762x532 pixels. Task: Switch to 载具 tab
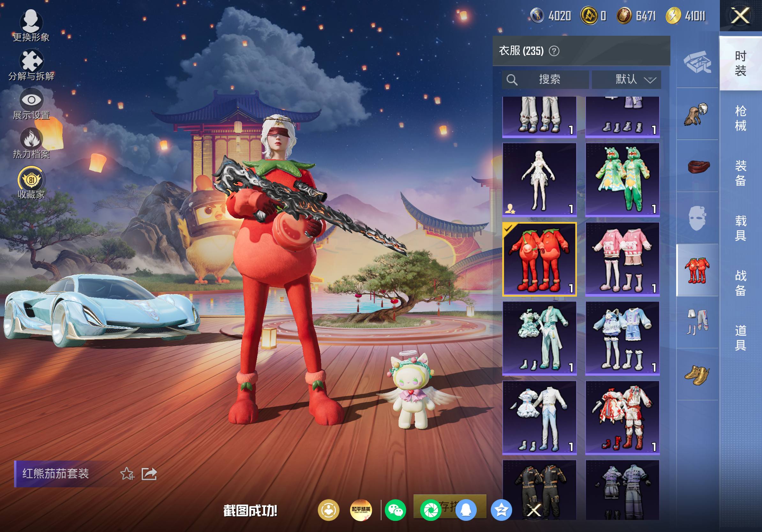[x=740, y=228]
